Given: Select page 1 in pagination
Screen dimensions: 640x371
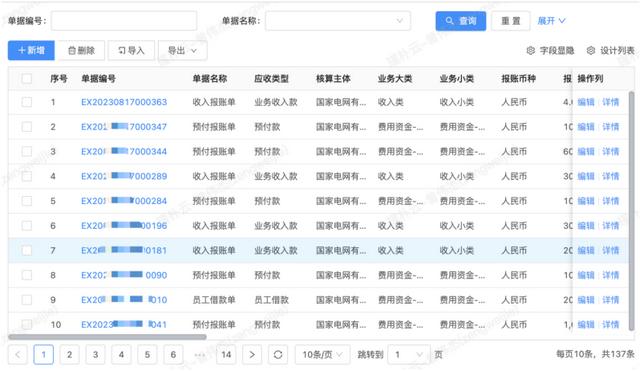Looking at the screenshot, I should [44, 355].
